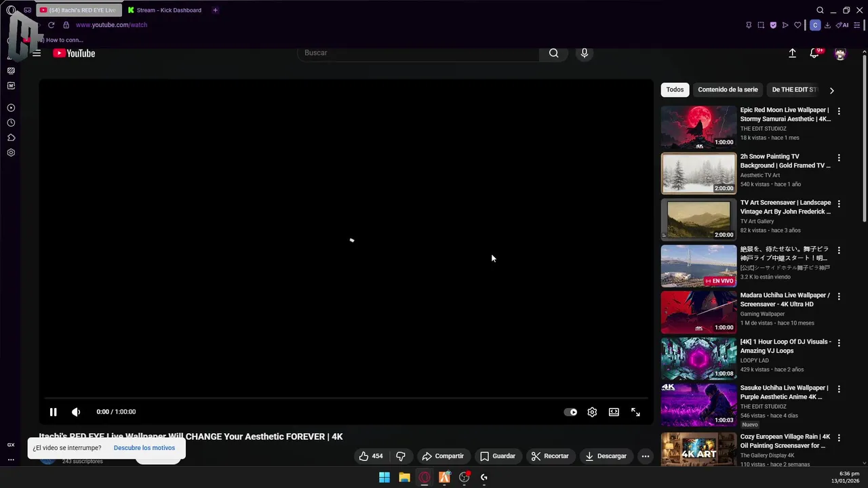Screen dimensions: 868x488
Task: Open the more actions menu beside Descargar
Action: [x=646, y=456]
